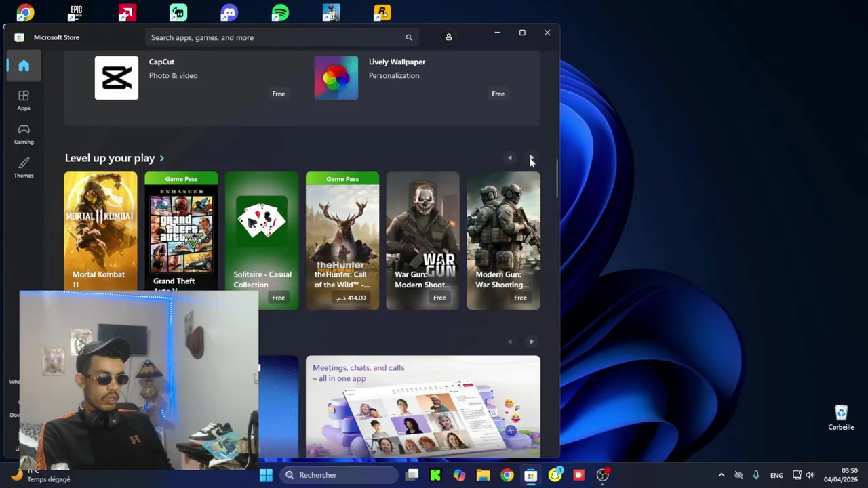Viewport: 868px width, 488px height.
Task: Open the Apps section in sidebar
Action: point(24,100)
